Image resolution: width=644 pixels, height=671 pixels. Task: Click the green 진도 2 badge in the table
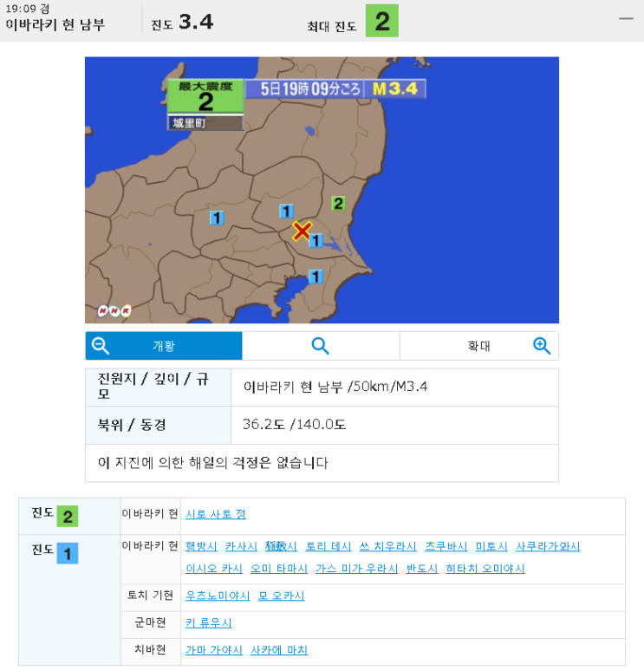[x=68, y=517]
